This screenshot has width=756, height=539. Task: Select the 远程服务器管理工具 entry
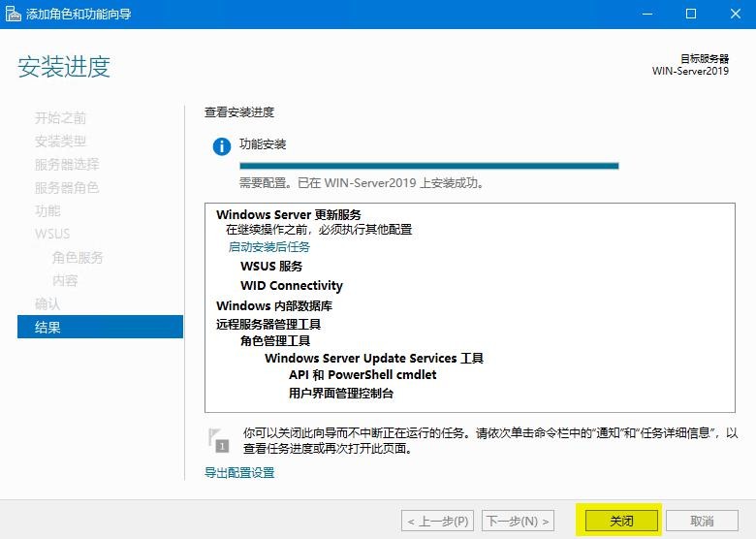click(268, 325)
